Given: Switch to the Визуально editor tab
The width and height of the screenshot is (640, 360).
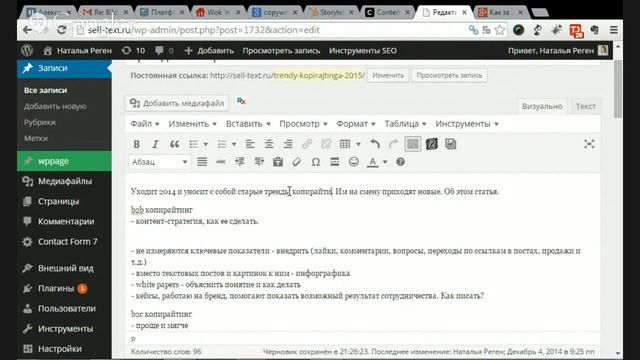Looking at the screenshot, I should pyautogui.click(x=542, y=106).
